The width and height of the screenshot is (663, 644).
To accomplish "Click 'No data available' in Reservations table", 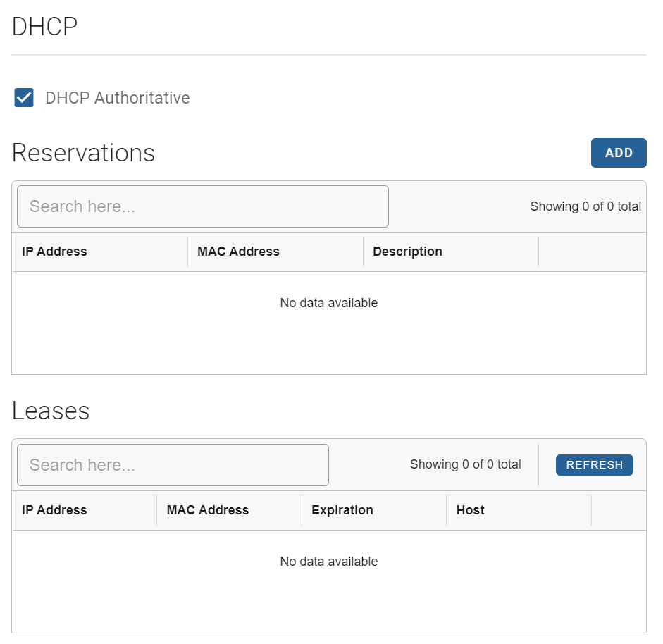I will point(328,302).
